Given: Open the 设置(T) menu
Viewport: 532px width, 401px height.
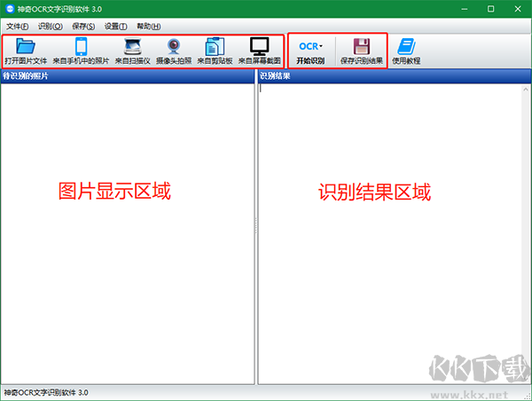Looking at the screenshot, I should (x=115, y=26).
